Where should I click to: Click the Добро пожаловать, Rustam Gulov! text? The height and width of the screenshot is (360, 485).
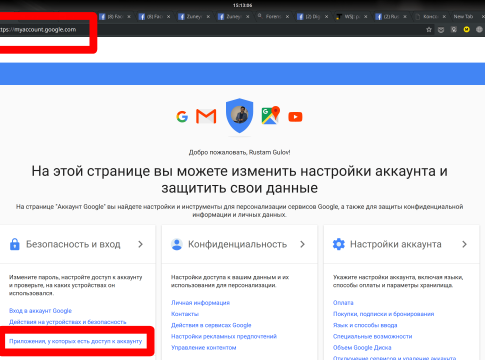pos(239,152)
